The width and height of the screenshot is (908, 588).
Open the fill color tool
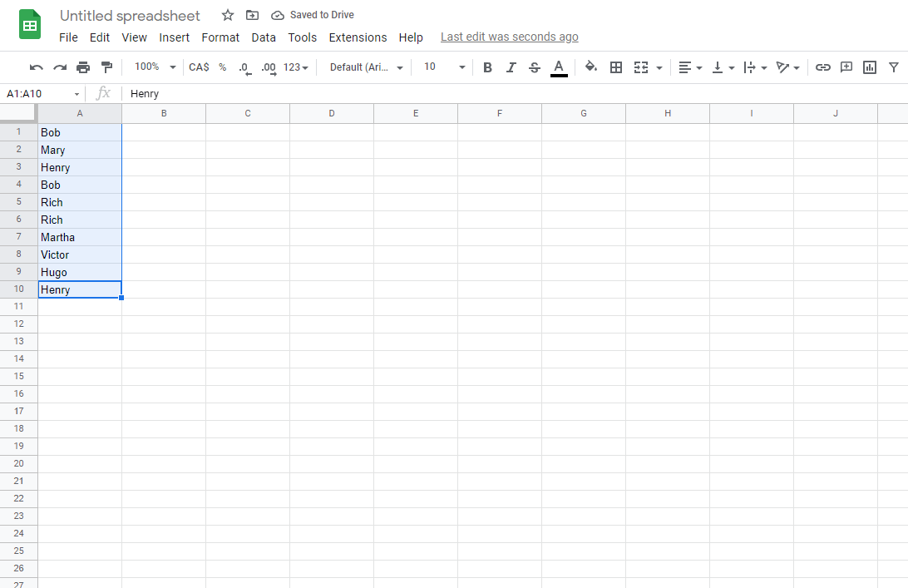590,67
